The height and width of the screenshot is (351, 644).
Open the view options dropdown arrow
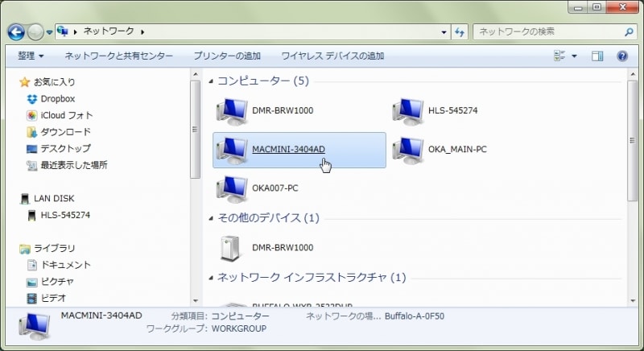coord(574,56)
